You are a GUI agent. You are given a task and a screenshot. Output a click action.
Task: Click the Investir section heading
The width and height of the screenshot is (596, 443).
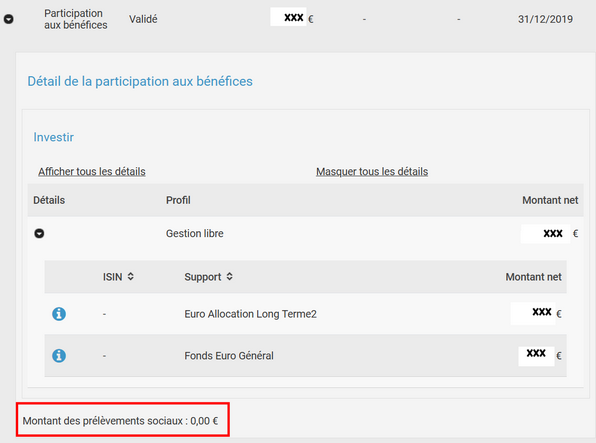[x=54, y=137]
